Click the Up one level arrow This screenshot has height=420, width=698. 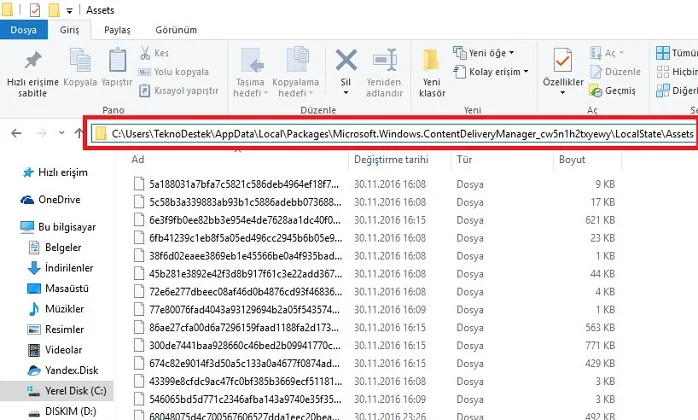click(79, 133)
